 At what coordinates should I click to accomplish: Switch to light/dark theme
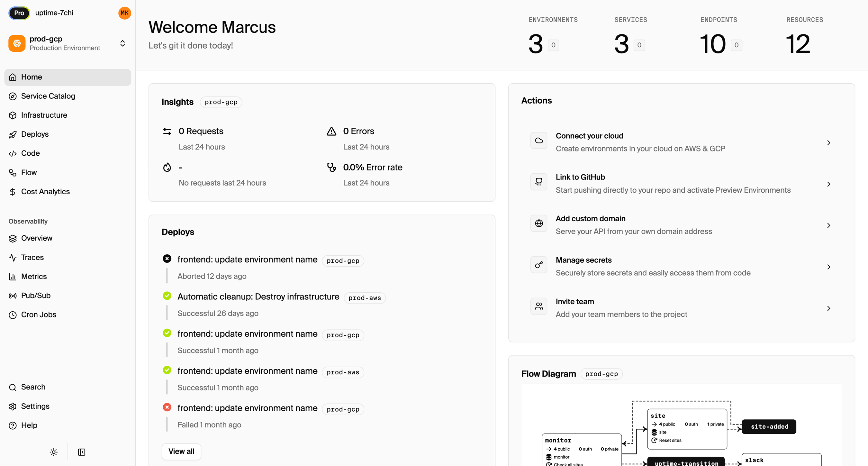click(53, 452)
